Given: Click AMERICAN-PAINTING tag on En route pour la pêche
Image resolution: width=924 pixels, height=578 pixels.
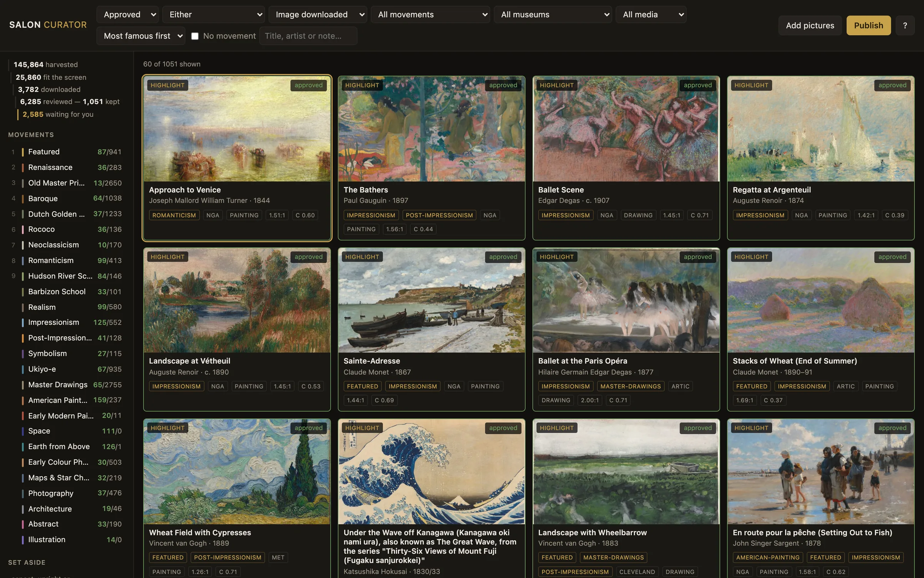Looking at the screenshot, I should (x=768, y=557).
